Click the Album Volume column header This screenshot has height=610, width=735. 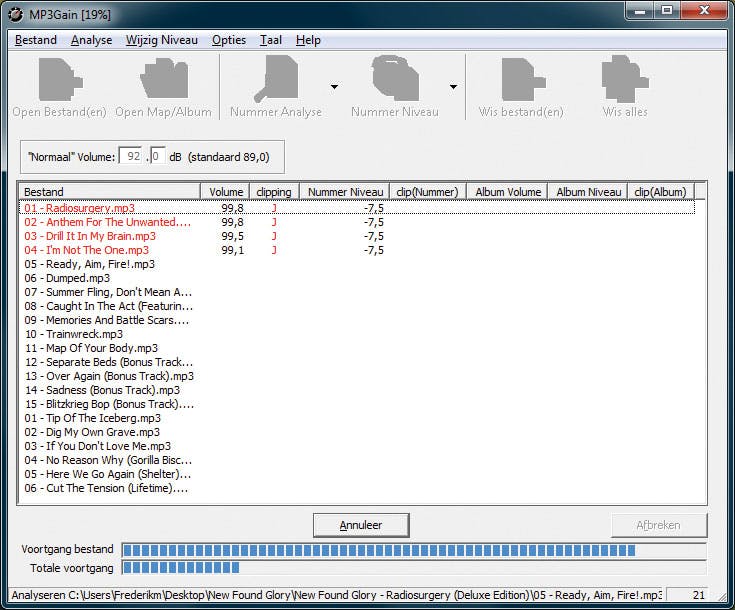pyautogui.click(x=507, y=192)
